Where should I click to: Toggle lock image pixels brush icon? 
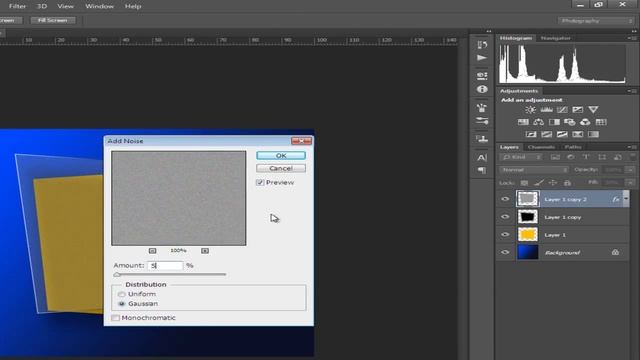click(x=539, y=183)
